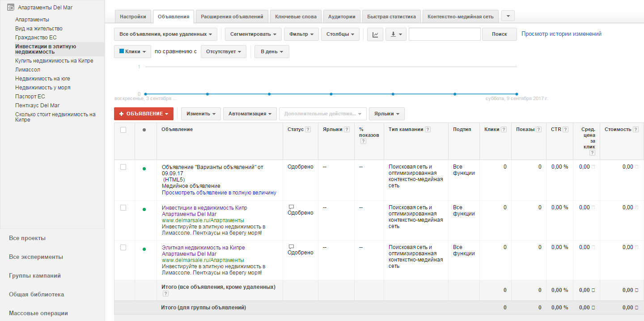The image size is (644, 321).
Task: Click green status dot of Инвестиции в недвижимость Кипр row
Action: [144, 209]
